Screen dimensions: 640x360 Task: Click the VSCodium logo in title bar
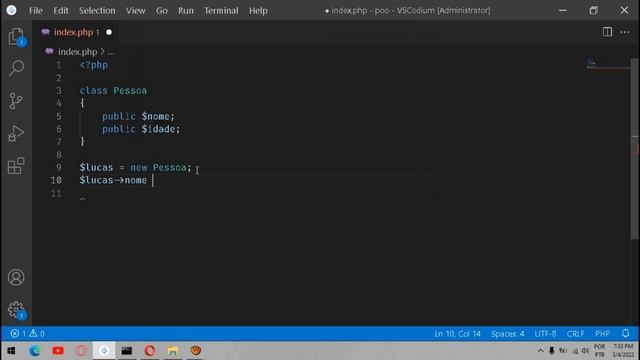tap(11, 10)
